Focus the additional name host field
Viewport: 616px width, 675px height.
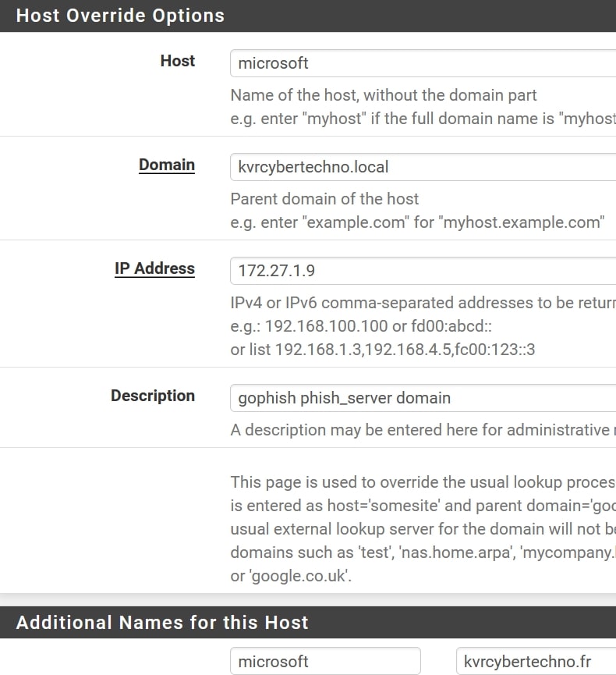[x=325, y=661]
